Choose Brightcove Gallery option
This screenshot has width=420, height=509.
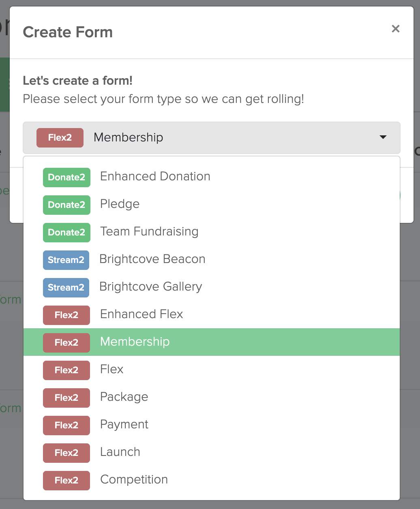[x=150, y=287]
